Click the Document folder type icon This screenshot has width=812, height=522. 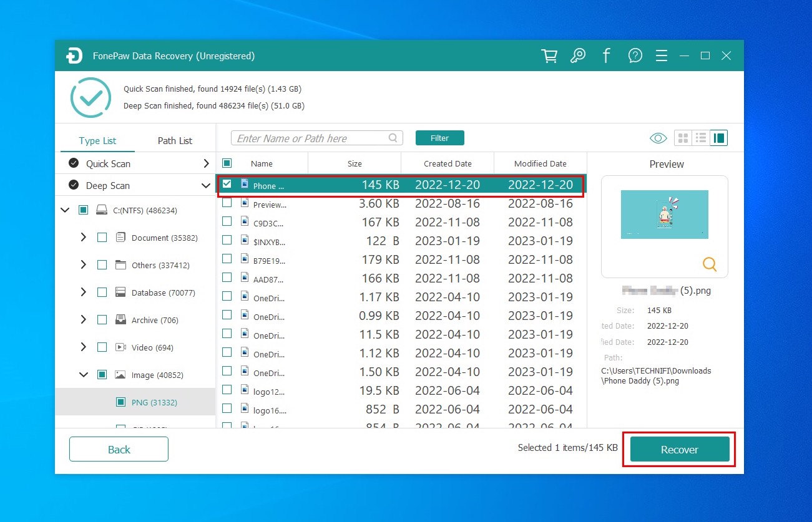point(120,238)
